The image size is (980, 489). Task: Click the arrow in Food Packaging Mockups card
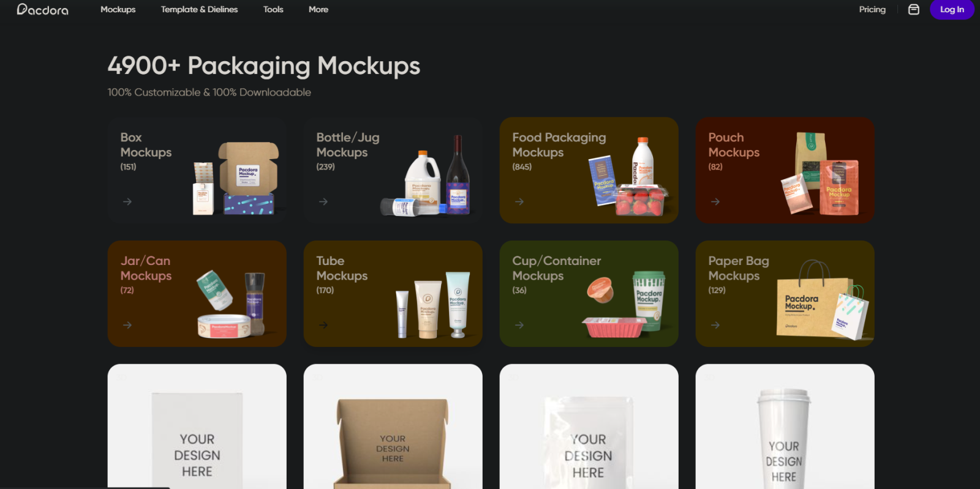click(x=519, y=201)
